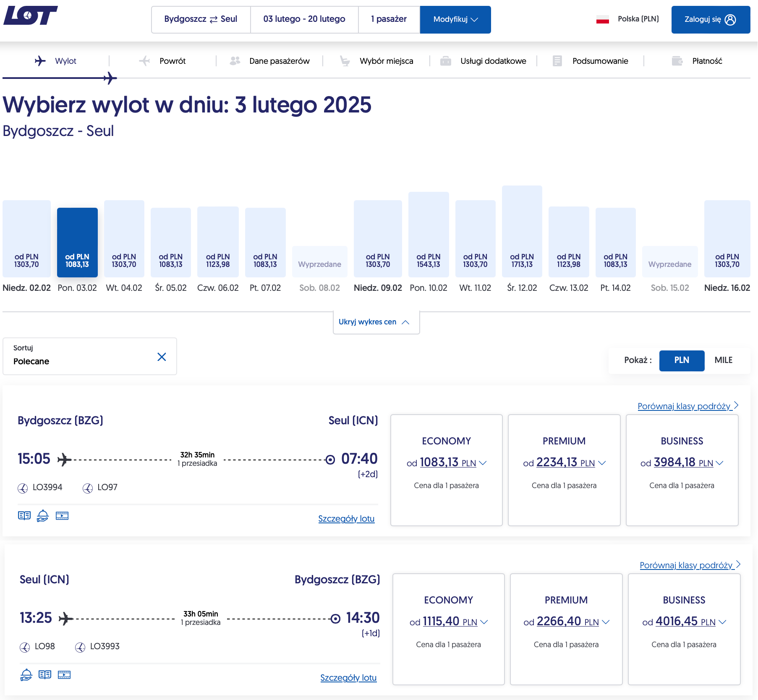Expand the Modyfikuj dropdown
This screenshot has width=758, height=700.
click(x=455, y=19)
